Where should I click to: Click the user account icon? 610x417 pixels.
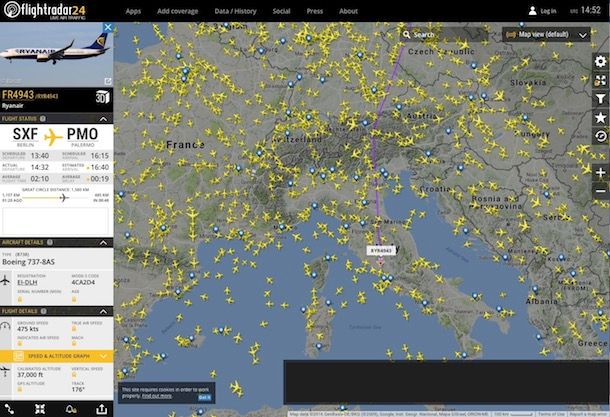click(533, 11)
